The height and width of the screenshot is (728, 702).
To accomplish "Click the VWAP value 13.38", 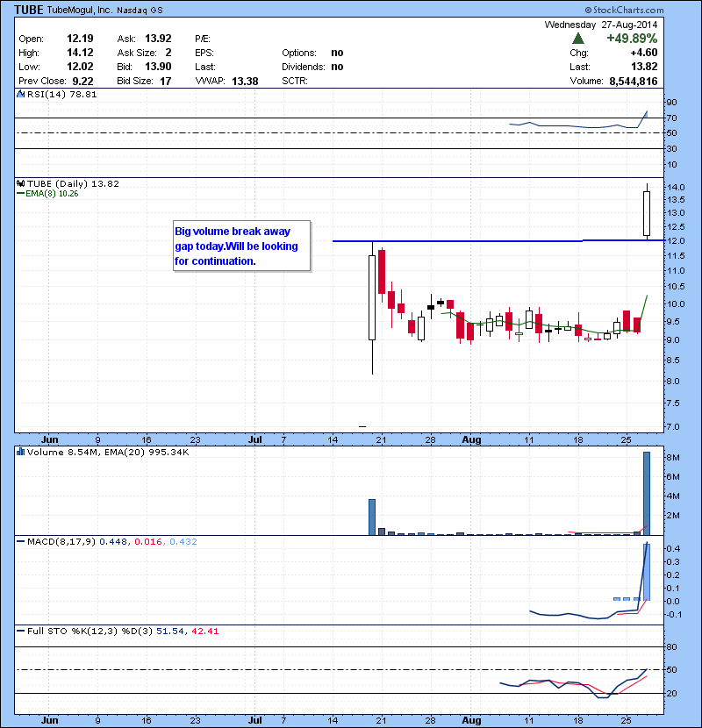I will click(245, 82).
